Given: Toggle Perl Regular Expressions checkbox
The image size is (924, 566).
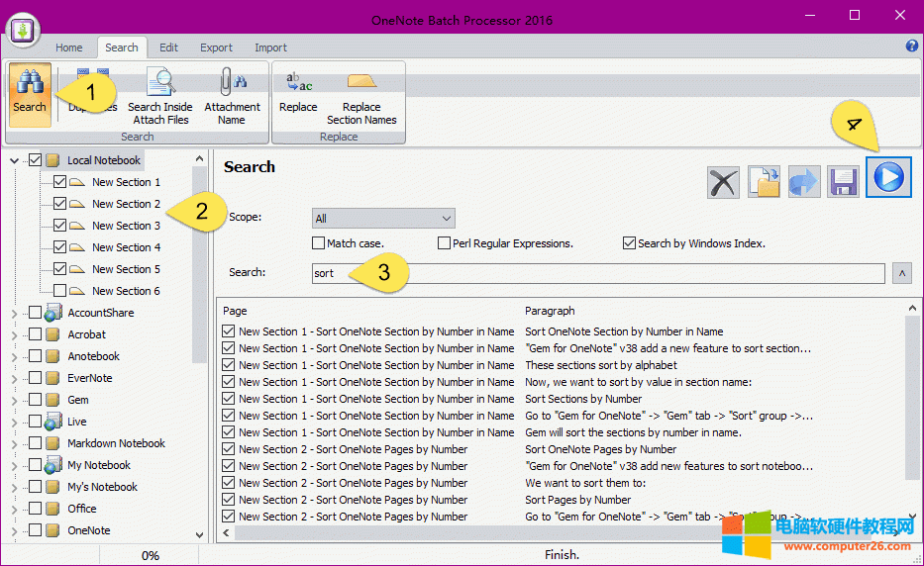Looking at the screenshot, I should [x=445, y=243].
